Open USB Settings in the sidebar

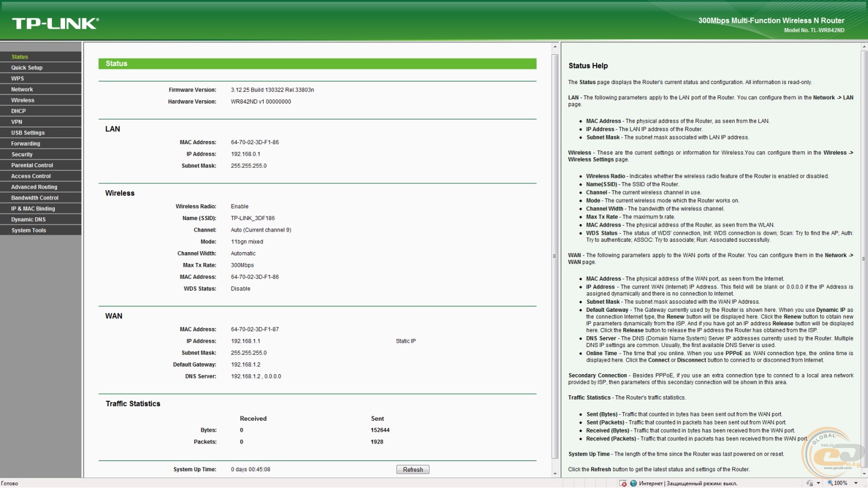tap(41, 133)
